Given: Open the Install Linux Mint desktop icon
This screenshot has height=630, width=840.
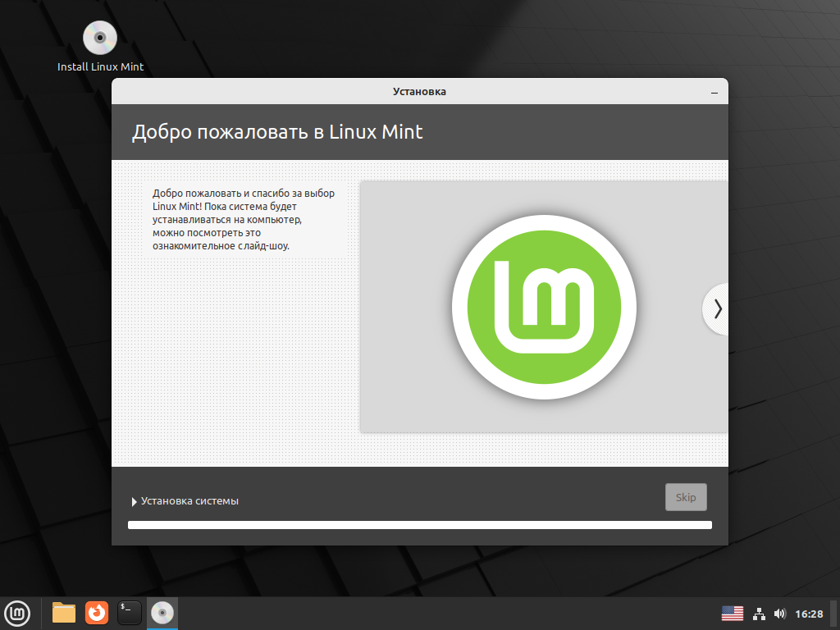Looking at the screenshot, I should point(99,37).
